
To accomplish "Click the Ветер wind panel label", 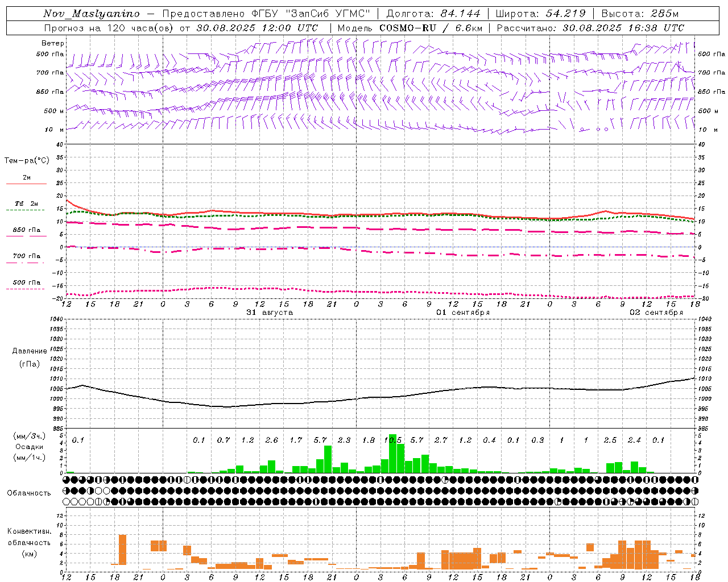I will (53, 43).
